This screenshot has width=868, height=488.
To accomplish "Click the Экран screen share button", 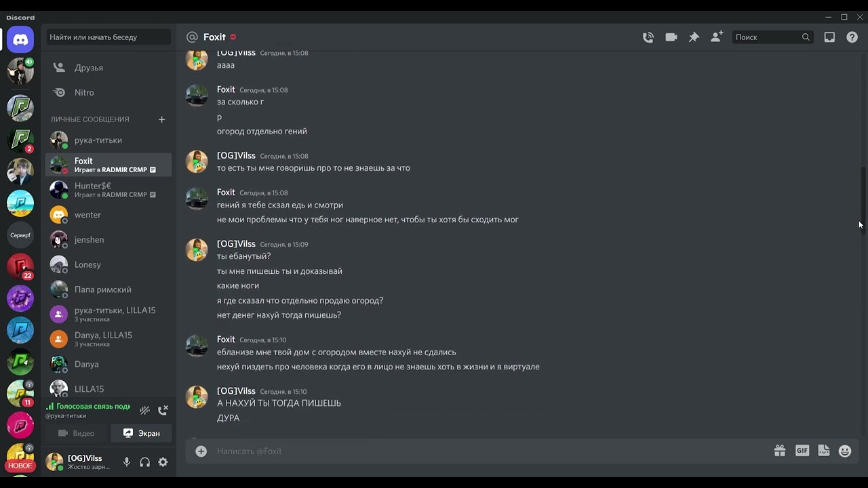I will pyautogui.click(x=141, y=433).
